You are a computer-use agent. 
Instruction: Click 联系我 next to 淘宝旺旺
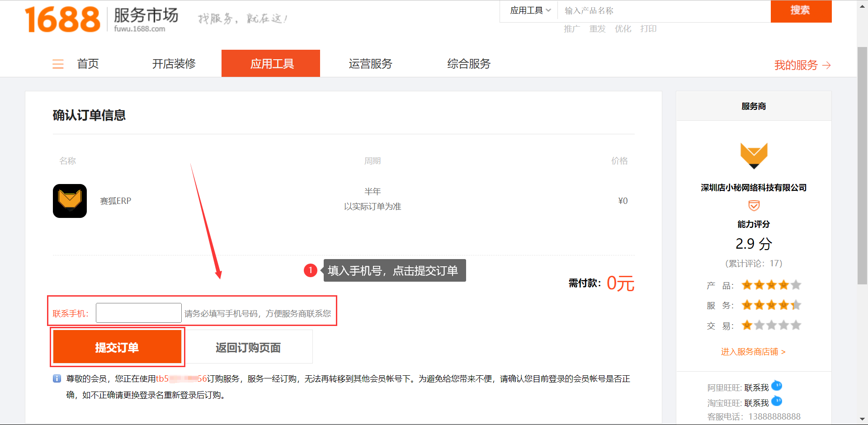[x=756, y=403]
